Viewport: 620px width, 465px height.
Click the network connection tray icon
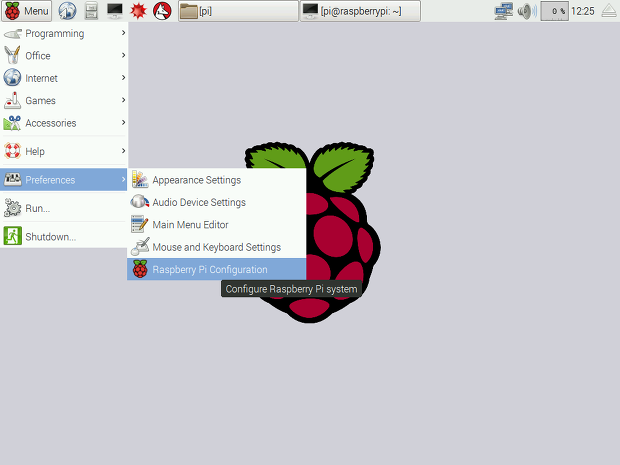504,11
